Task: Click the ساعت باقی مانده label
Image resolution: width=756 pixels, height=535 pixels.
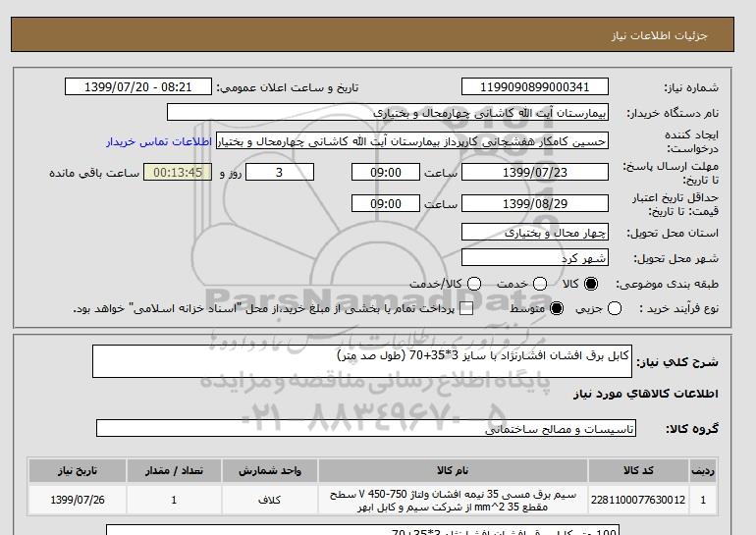Action: [94, 173]
